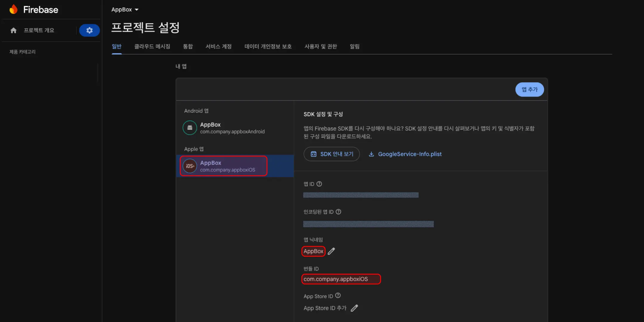Click the download icon for GoogleService-Info.plist
The height and width of the screenshot is (322, 644).
point(371,154)
